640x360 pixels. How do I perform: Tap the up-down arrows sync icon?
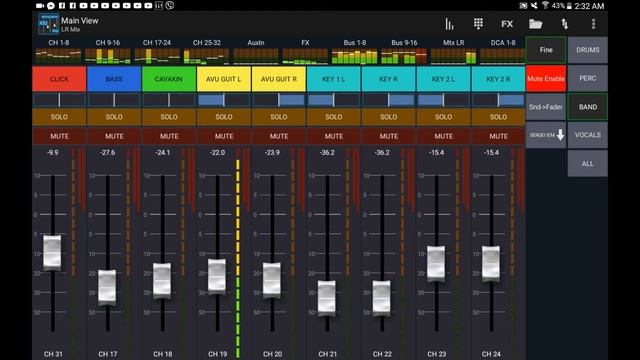click(564, 24)
